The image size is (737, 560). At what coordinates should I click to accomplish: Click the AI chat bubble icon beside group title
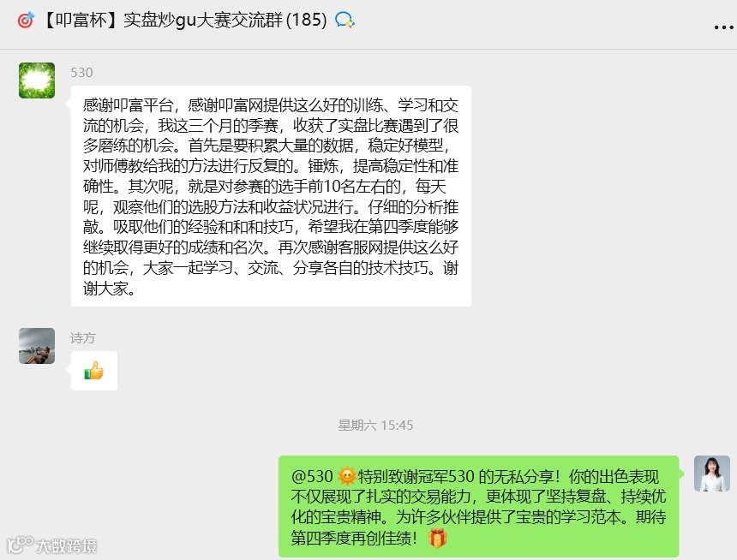tap(345, 21)
